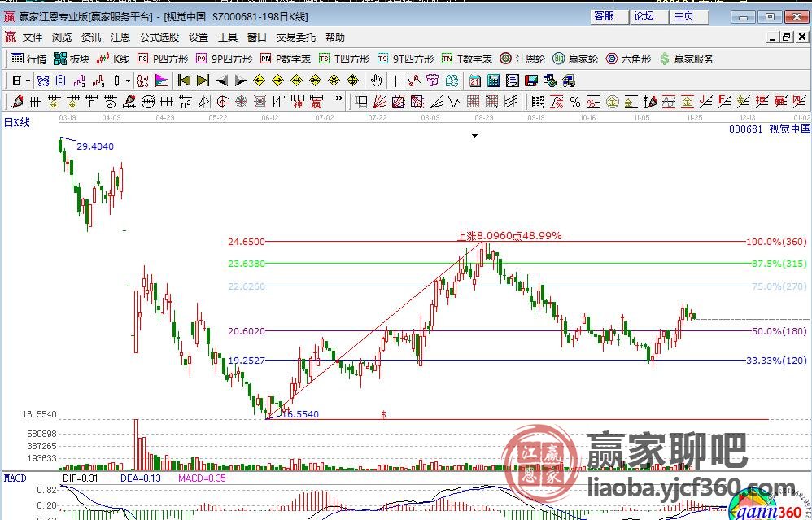812x520 pixels.
Task: Toggle the purple 节 toolbar button
Action: (x=432, y=81)
